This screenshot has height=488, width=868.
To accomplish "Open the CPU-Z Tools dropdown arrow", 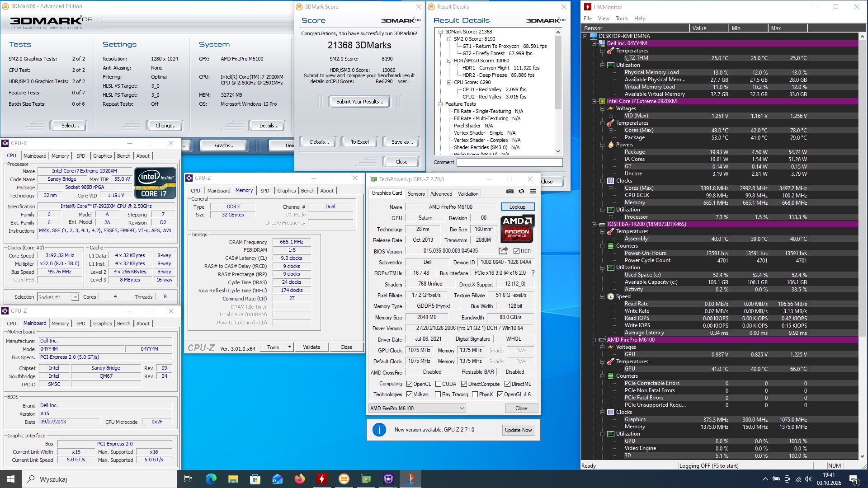I will 289,347.
